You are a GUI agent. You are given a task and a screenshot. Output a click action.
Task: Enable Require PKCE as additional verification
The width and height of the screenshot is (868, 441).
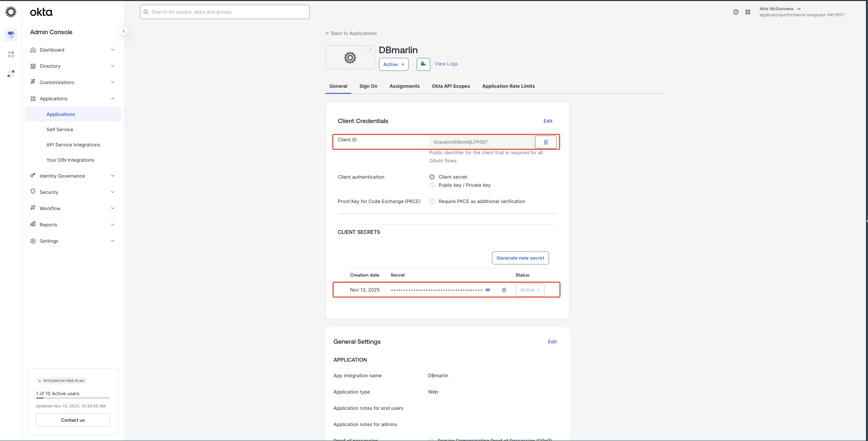432,201
